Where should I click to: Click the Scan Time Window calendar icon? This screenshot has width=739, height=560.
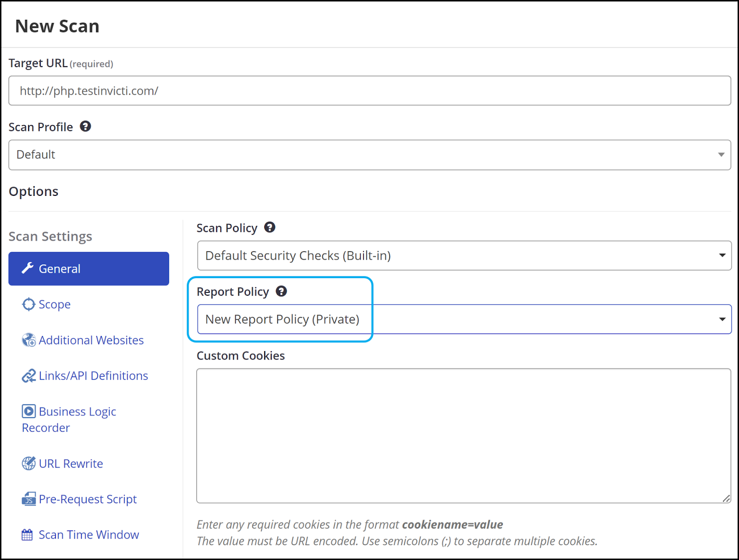coord(29,534)
